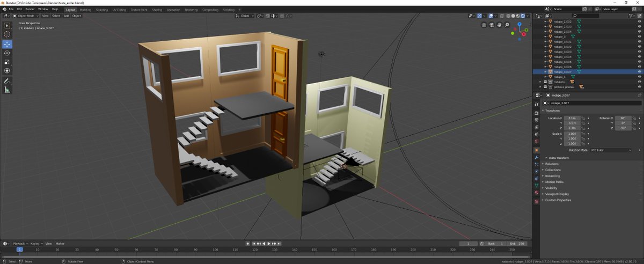Open the Physics properties tab
The width and height of the screenshot is (644, 264).
point(536,171)
